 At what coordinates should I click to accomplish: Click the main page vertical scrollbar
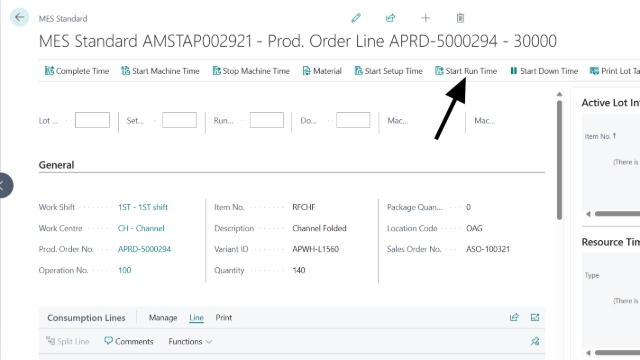(559, 160)
